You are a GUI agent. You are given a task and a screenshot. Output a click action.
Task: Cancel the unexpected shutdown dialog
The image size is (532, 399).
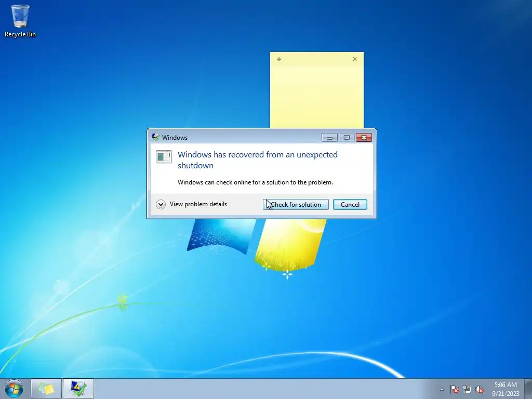[x=350, y=205]
